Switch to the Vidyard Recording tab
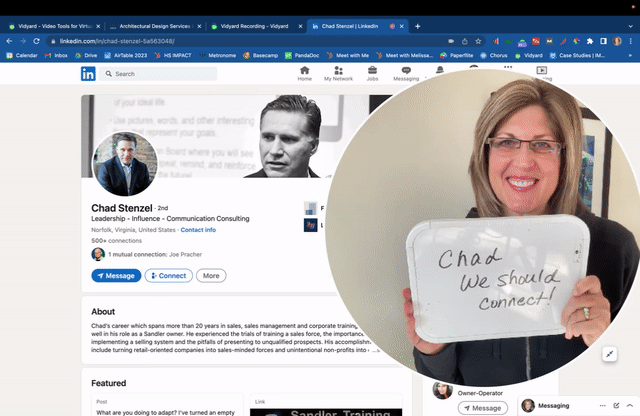 (255, 26)
